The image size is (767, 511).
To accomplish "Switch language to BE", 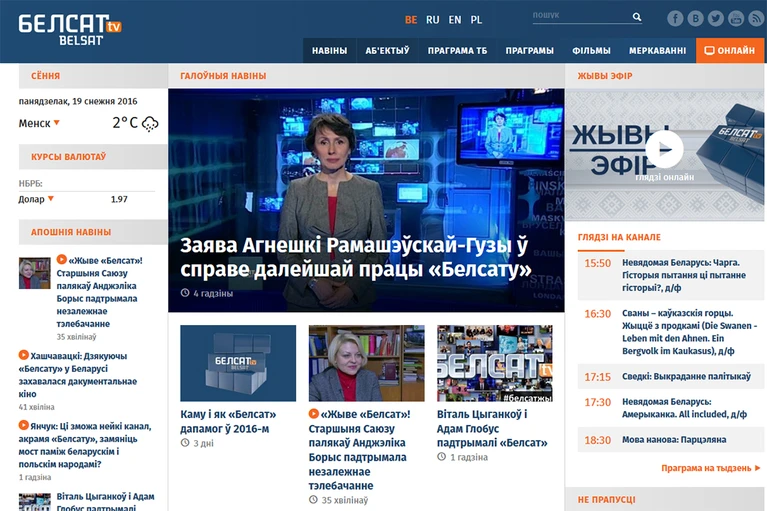I will click(411, 20).
